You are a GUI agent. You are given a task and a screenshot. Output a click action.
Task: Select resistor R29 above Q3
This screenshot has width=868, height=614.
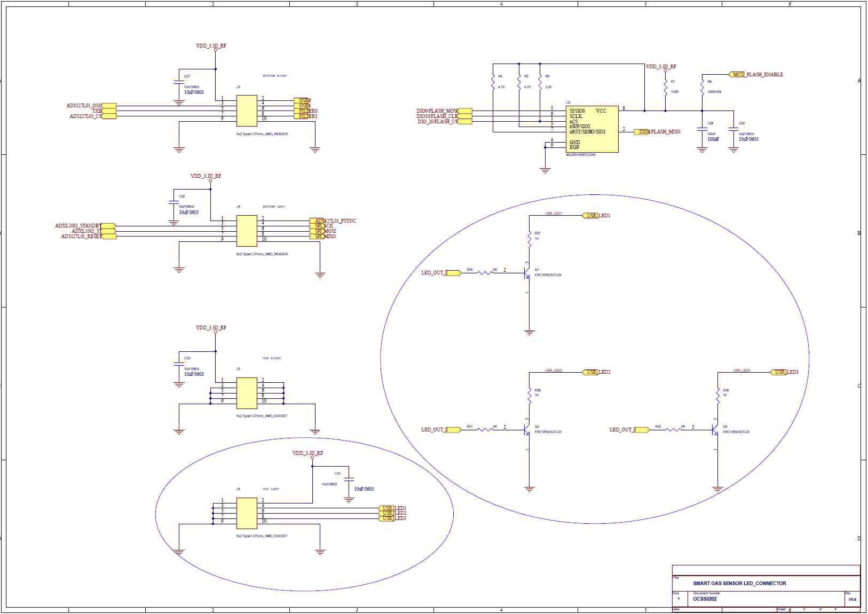[x=717, y=395]
